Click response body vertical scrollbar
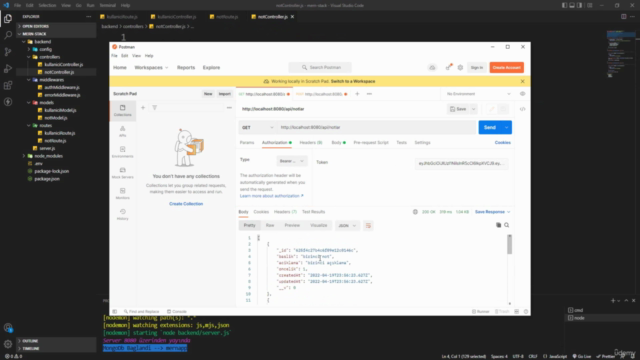Image resolution: width=640 pixels, height=360 pixels. pos(509,245)
